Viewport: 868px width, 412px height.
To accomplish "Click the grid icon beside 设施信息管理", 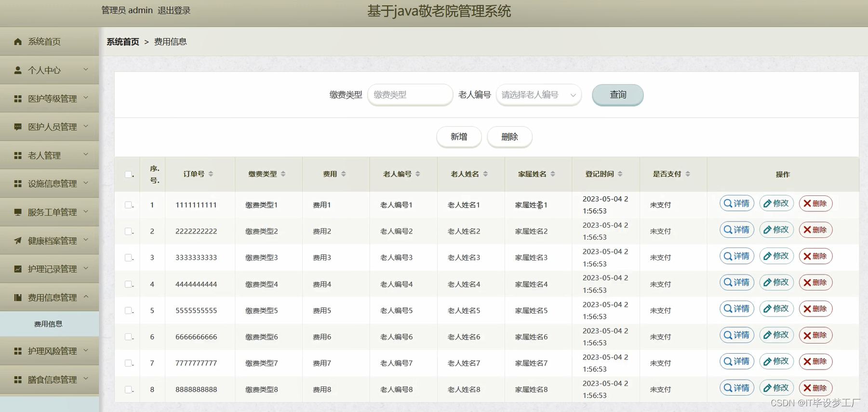I will (x=18, y=184).
